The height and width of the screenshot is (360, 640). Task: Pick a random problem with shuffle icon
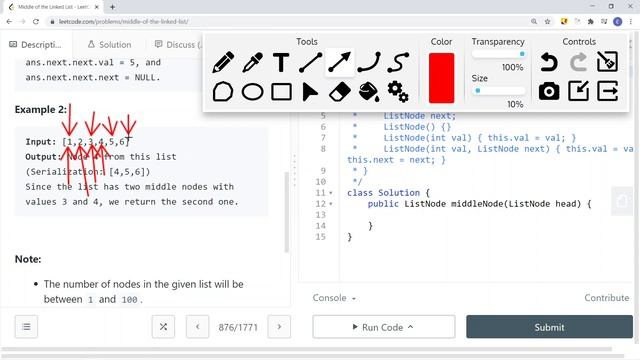tap(163, 327)
